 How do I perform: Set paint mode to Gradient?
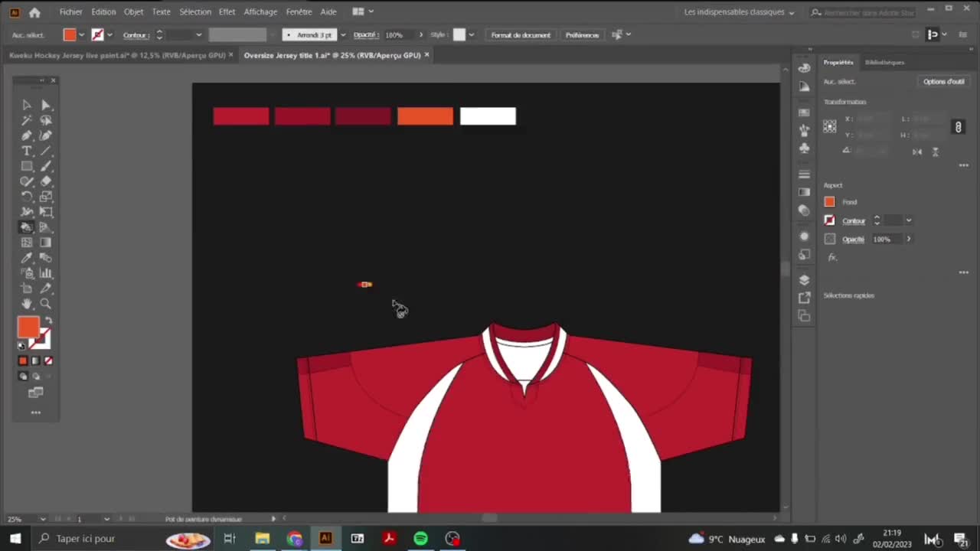[x=35, y=360]
